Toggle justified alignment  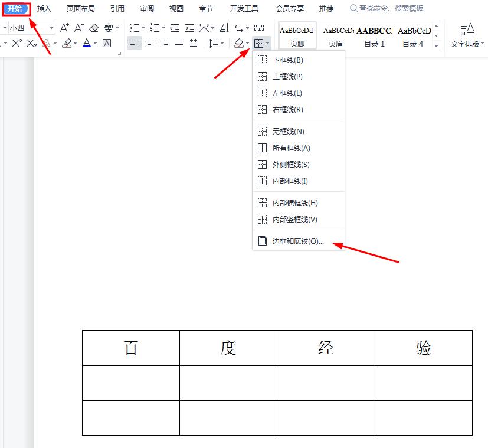178,43
